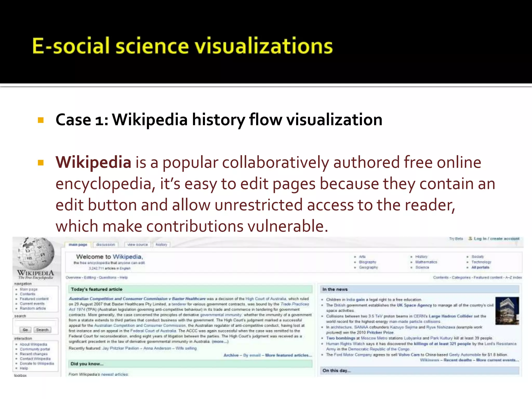Open the history tab

coord(161,244)
